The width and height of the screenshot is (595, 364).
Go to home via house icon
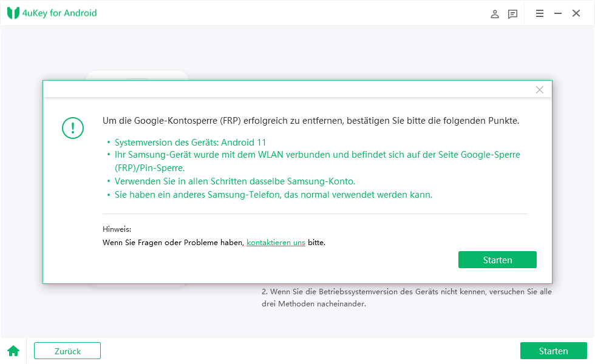pos(13,351)
